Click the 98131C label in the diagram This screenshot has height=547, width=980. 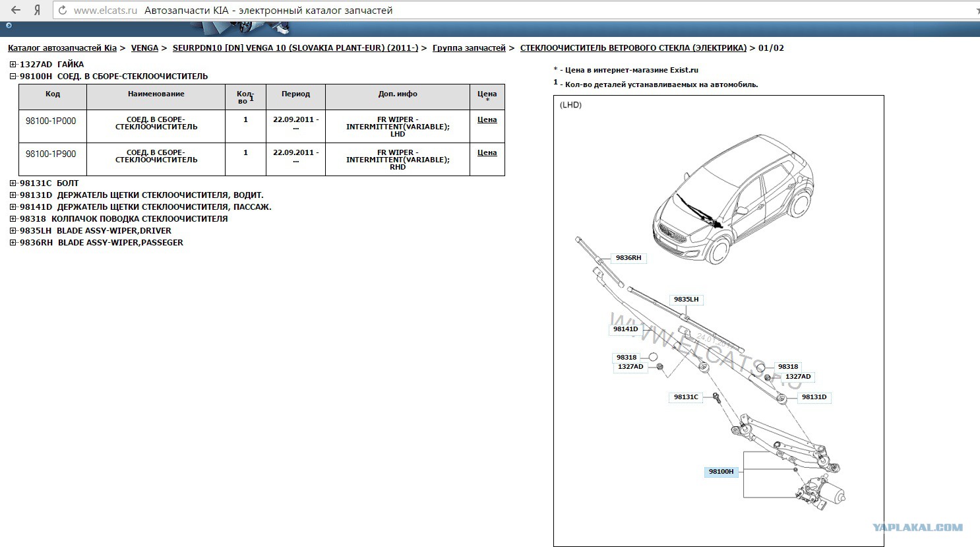686,397
